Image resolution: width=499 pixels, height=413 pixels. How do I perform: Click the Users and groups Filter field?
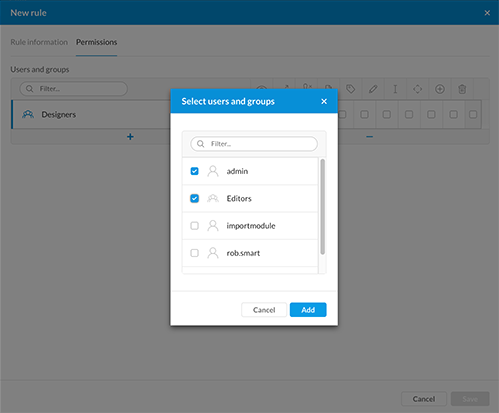pos(74,89)
